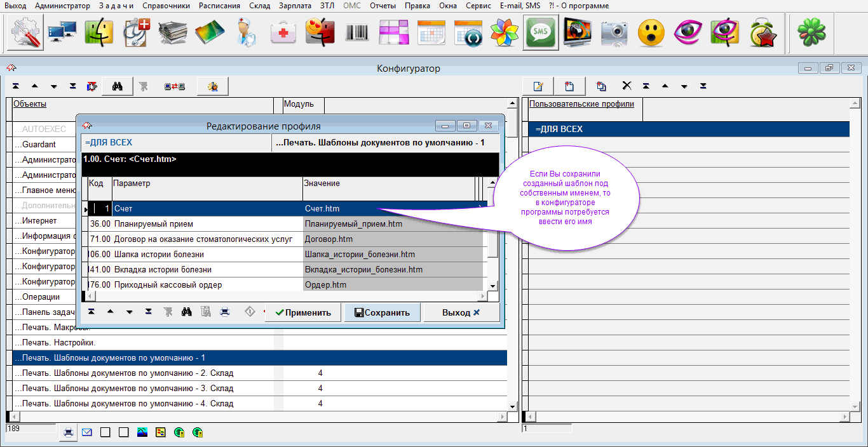Open the barcode tool in the toolbar

357,32
